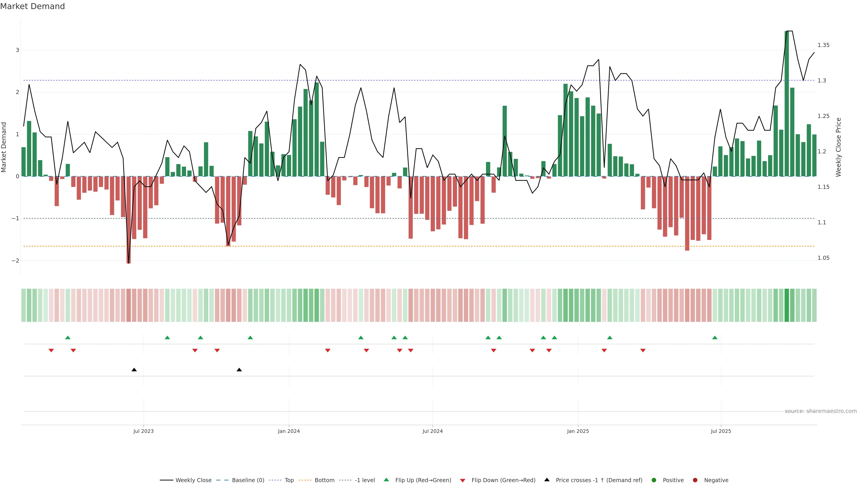
Task: Click the last green flip-up marker near Jul 2025
Action: coord(715,338)
